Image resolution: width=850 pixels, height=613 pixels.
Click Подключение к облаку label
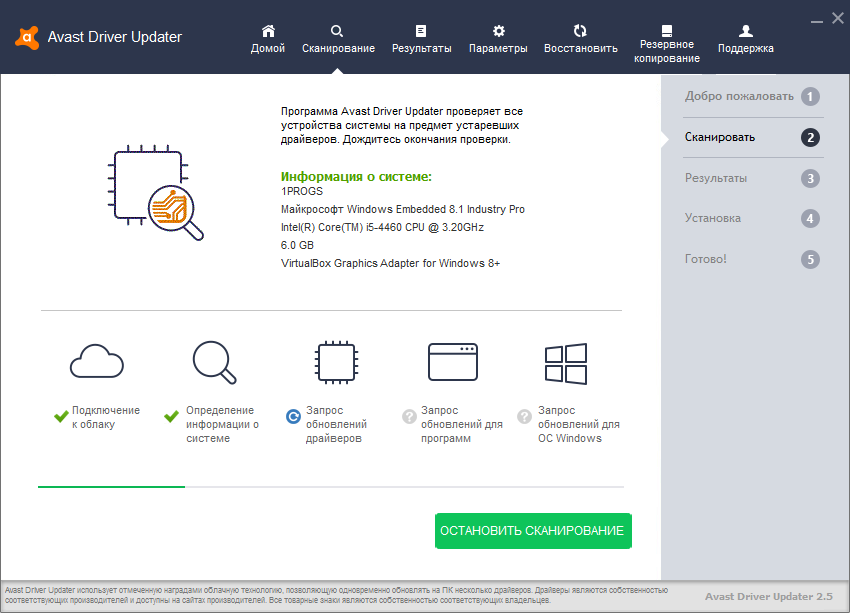[106, 417]
